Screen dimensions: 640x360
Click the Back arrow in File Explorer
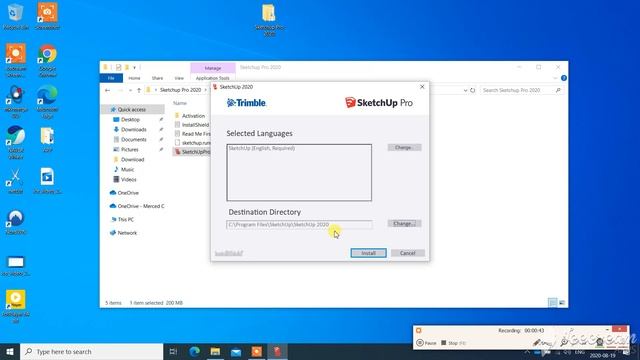(107, 90)
